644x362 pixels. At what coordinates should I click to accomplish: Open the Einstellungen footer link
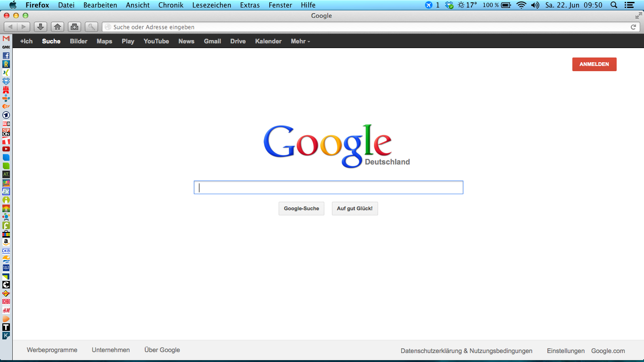(566, 351)
